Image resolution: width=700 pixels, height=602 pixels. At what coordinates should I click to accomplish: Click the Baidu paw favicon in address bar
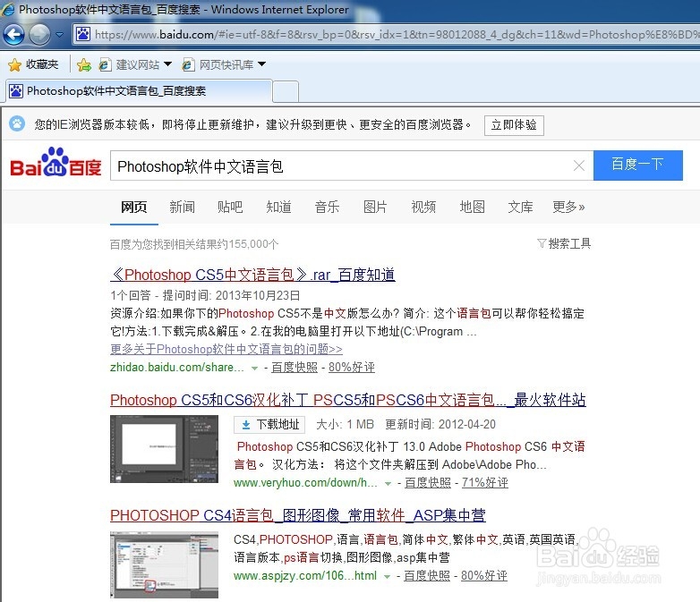click(83, 34)
